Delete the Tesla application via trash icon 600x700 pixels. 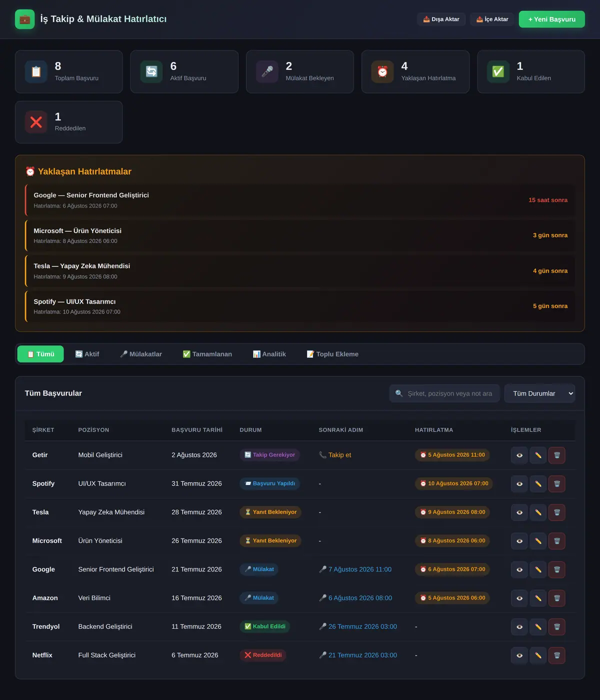[x=556, y=512]
